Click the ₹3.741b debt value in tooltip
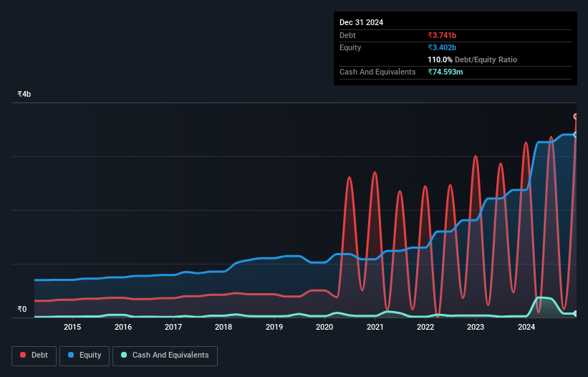Viewport: 588px width, 377px height. (x=442, y=35)
